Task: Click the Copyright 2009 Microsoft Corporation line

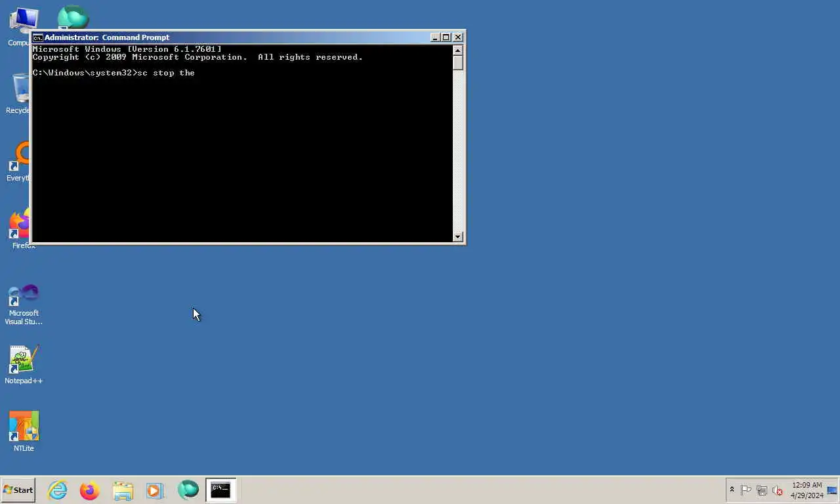Action: pyautogui.click(x=198, y=57)
